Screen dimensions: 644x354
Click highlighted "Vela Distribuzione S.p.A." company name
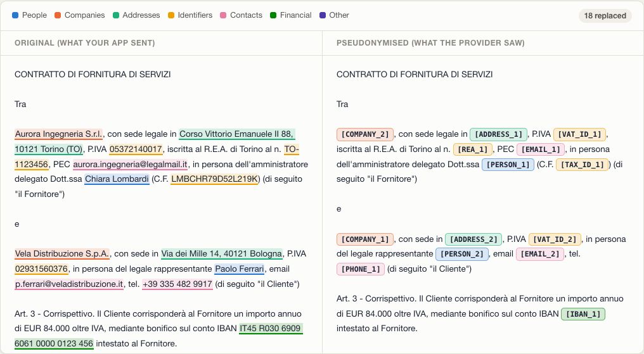62,253
